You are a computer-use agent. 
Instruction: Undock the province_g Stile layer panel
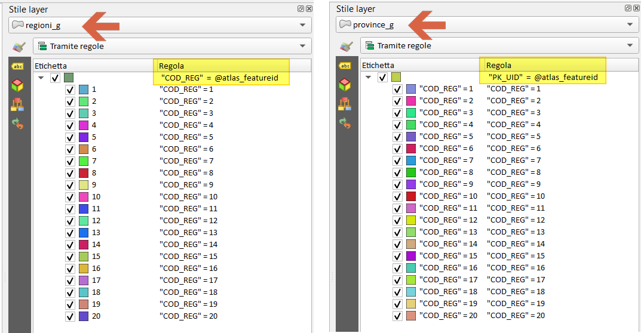[x=628, y=8]
